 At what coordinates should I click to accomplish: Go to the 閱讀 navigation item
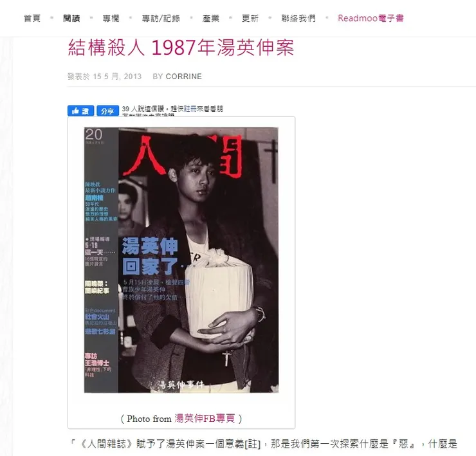coord(71,18)
